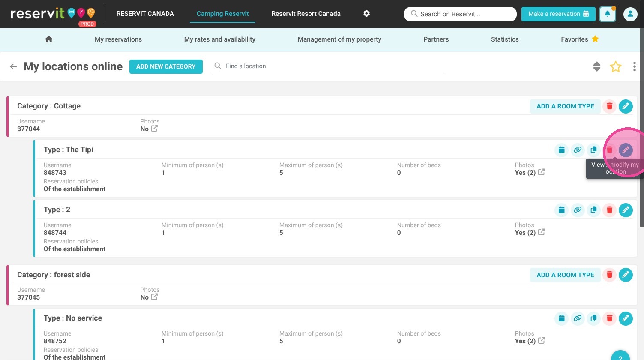Delete The Tipi room type
Screen dimensions: 644x360
tap(609, 150)
